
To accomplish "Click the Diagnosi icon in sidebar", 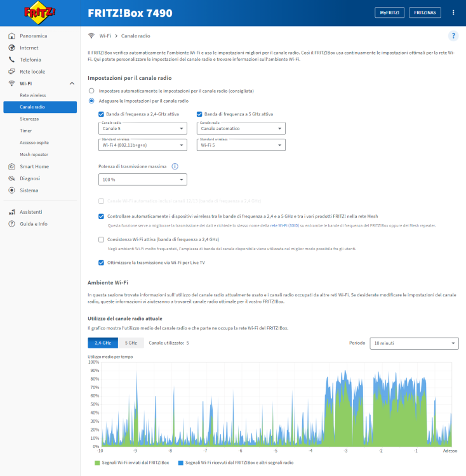I will pos(11,178).
